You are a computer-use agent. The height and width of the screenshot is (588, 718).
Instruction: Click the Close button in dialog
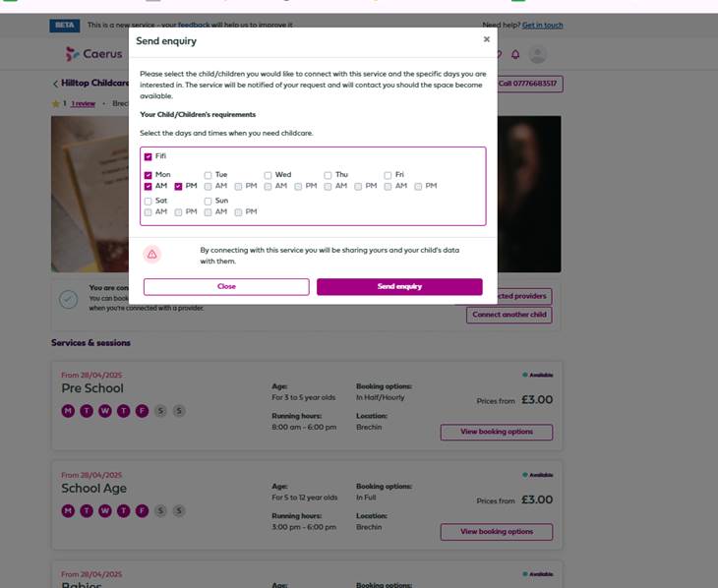coord(226,287)
